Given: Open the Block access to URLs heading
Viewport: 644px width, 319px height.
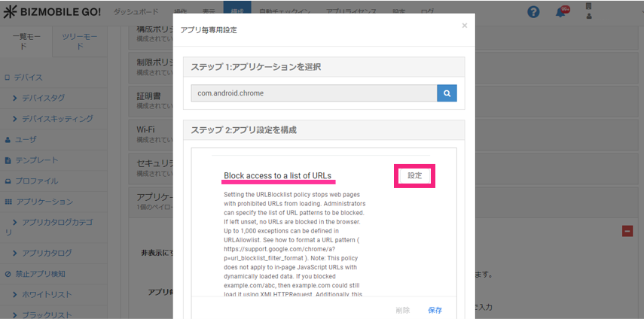Looking at the screenshot, I should pos(277,176).
